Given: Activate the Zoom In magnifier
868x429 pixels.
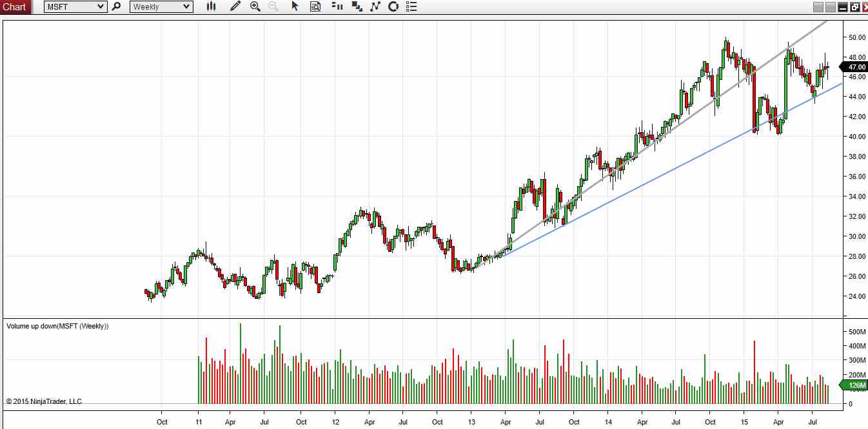Looking at the screenshot, I should [255, 6].
